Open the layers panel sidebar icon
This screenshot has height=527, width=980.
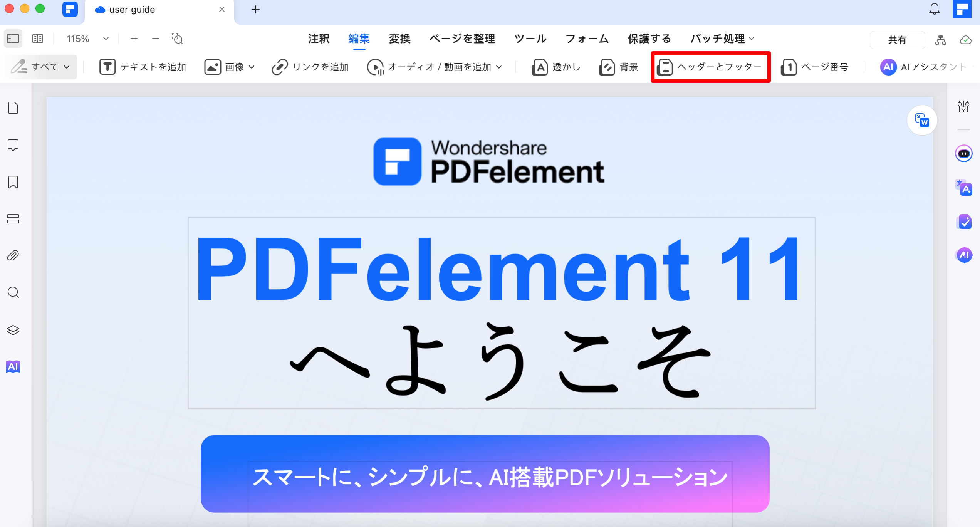point(13,330)
